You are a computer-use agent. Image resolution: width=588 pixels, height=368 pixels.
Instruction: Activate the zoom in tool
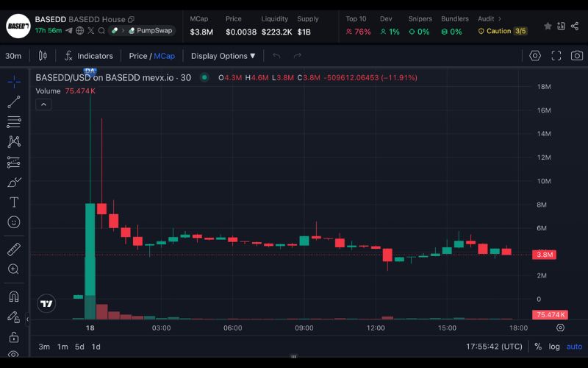pos(14,269)
